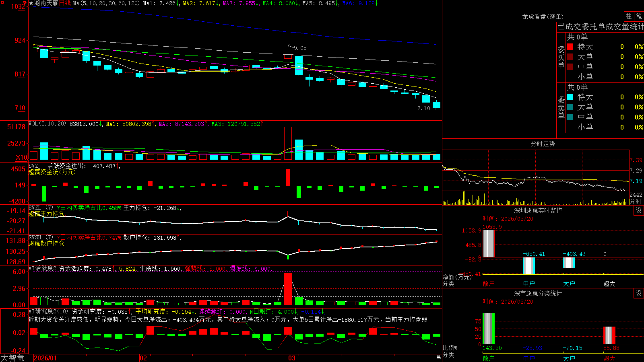Click the 分时走势 panel title
The width and height of the screenshot is (644, 362).
tap(543, 144)
